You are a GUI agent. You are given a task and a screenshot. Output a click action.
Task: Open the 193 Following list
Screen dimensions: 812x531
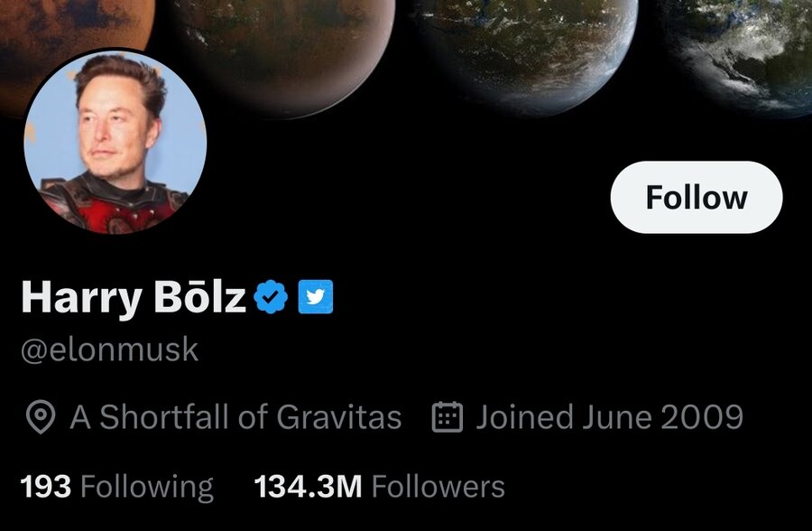click(x=116, y=487)
